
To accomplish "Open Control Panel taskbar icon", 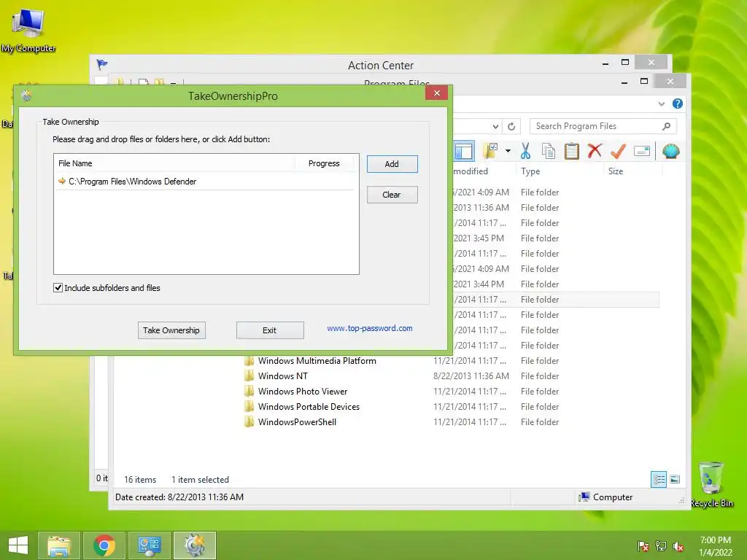I will [149, 545].
